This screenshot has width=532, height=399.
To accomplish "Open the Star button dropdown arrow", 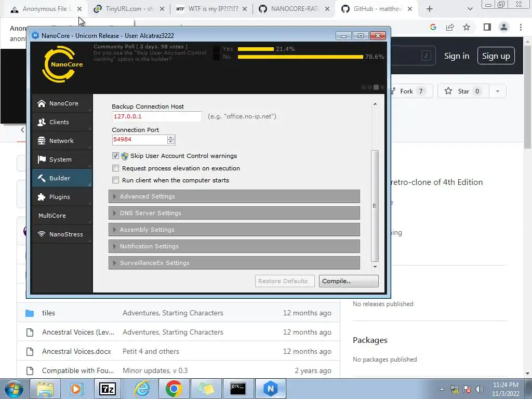I will (498, 91).
